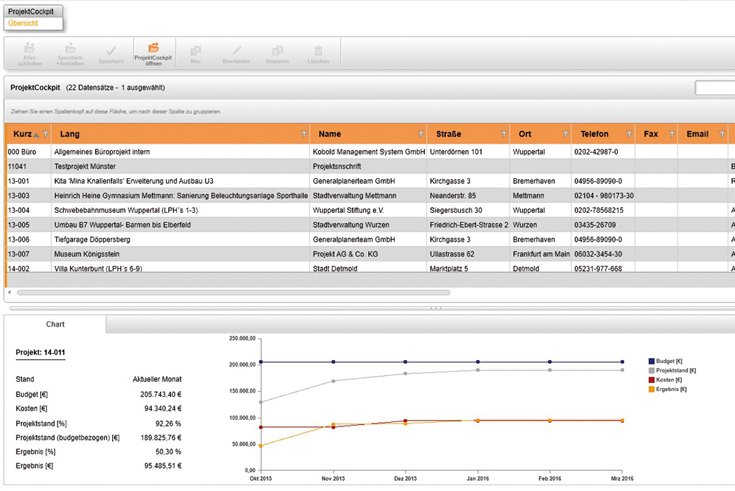Screen dimensions: 735x491
Task: Click the Speichern + Schließen icon
Action: coord(70,50)
